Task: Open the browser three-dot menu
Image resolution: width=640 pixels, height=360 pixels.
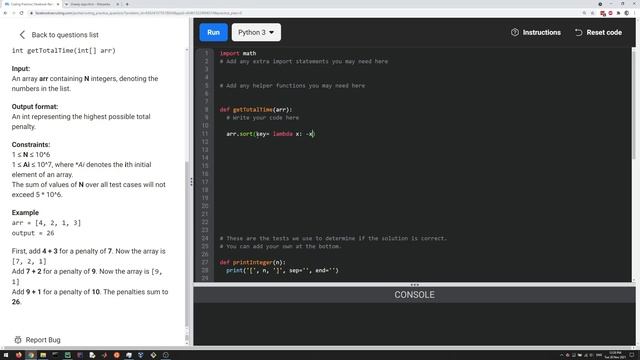Action: click(x=634, y=13)
